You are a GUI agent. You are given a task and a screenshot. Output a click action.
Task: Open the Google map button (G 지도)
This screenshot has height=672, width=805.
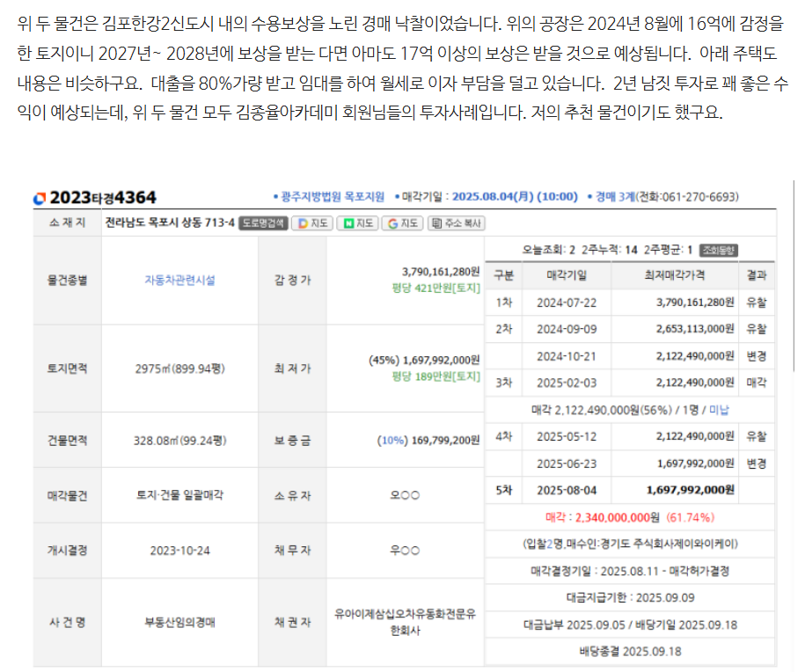click(x=403, y=223)
